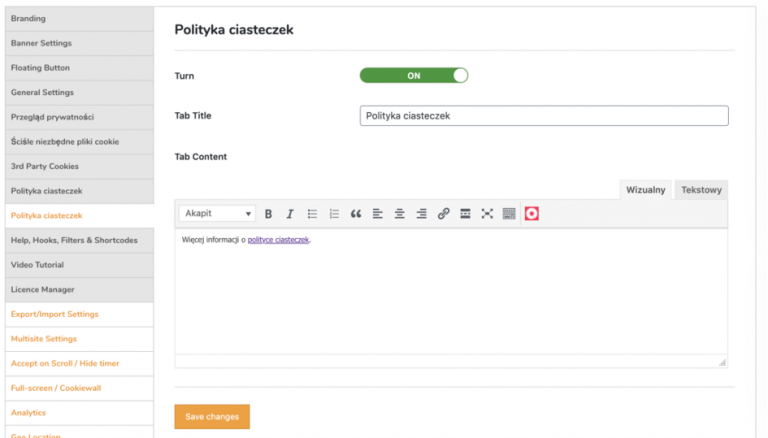Click the Tab Title input field
The image size is (768, 438).
coord(544,116)
